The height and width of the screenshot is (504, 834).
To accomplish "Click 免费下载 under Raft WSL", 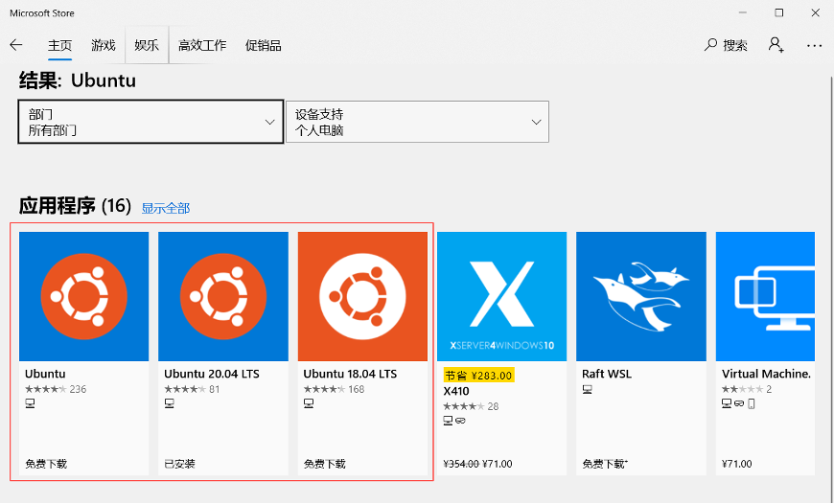I will [605, 464].
